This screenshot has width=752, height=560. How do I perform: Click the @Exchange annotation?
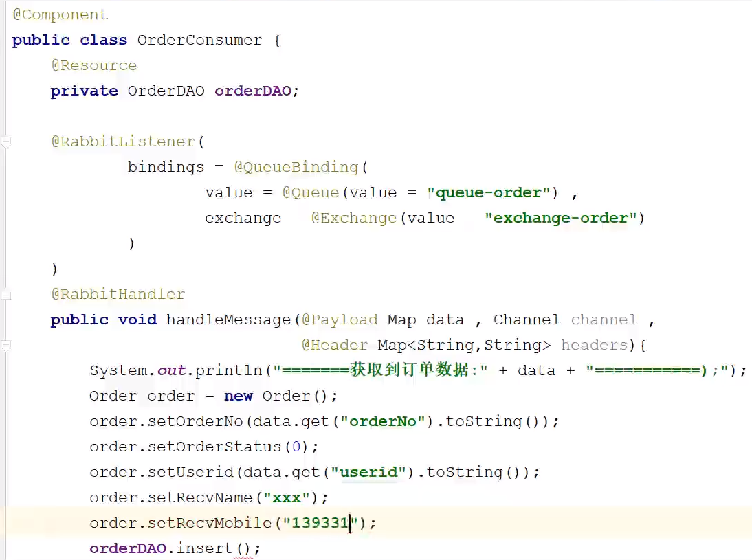(354, 218)
